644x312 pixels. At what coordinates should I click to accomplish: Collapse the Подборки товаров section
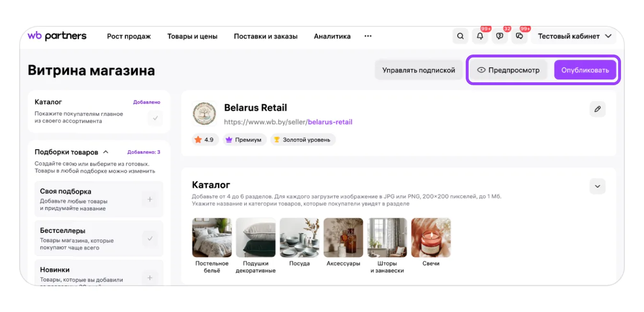(106, 152)
